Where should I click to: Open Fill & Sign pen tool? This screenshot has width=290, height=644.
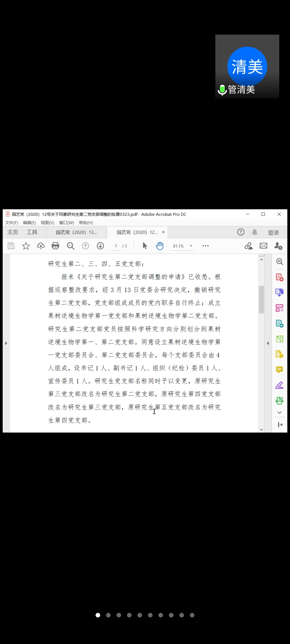pyautogui.click(x=279, y=386)
